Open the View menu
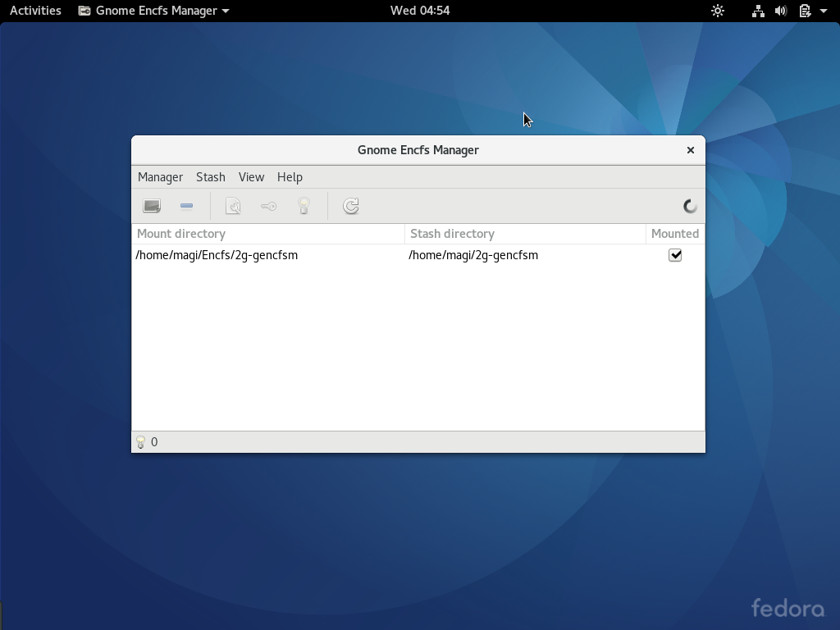Screen dimensions: 840x630 [251, 177]
